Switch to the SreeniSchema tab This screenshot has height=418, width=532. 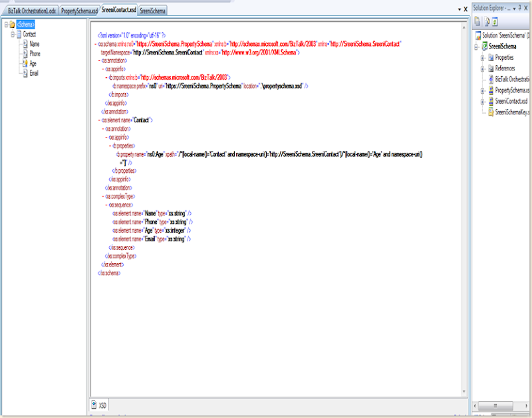[x=153, y=11]
